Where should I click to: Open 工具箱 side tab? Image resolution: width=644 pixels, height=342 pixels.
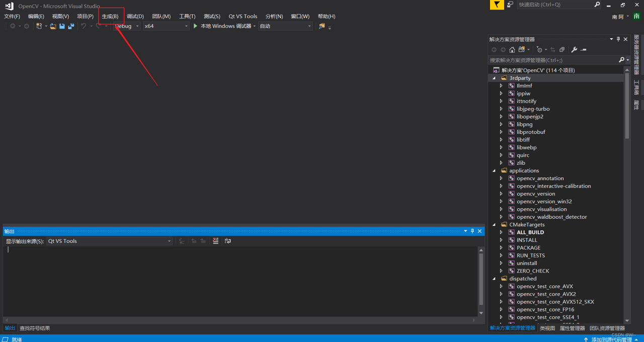tap(636, 87)
